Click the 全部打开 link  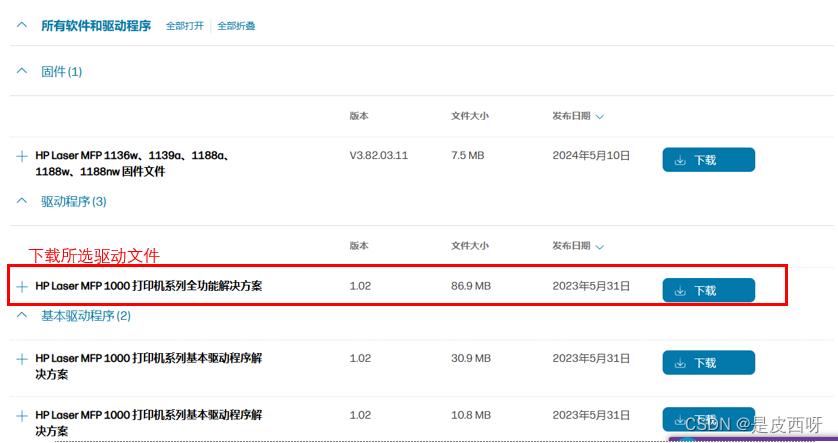point(184,26)
